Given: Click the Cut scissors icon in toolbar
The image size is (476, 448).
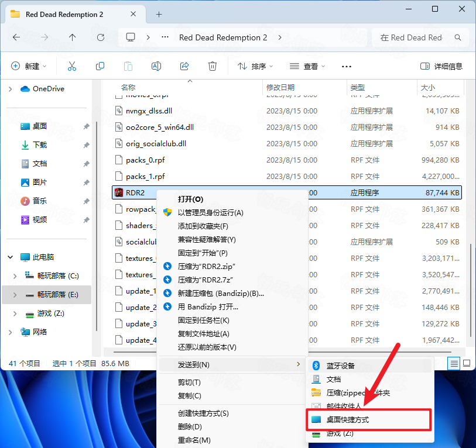Looking at the screenshot, I should click(x=72, y=66).
